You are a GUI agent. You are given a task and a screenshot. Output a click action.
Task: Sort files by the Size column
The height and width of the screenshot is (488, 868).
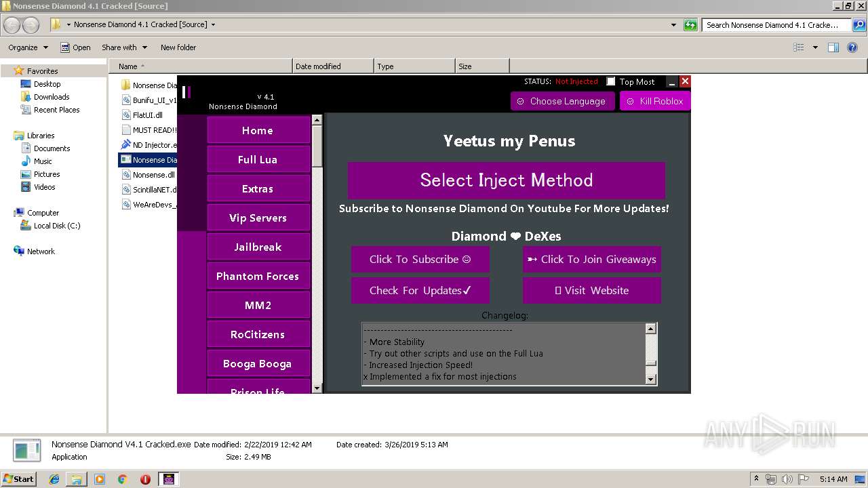coord(482,66)
